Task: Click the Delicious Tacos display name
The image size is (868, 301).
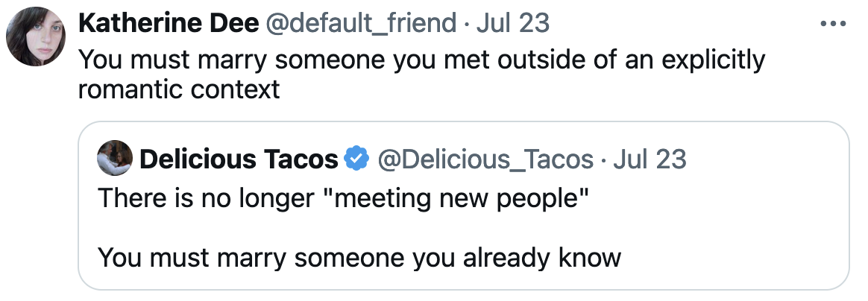Action: click(x=239, y=159)
